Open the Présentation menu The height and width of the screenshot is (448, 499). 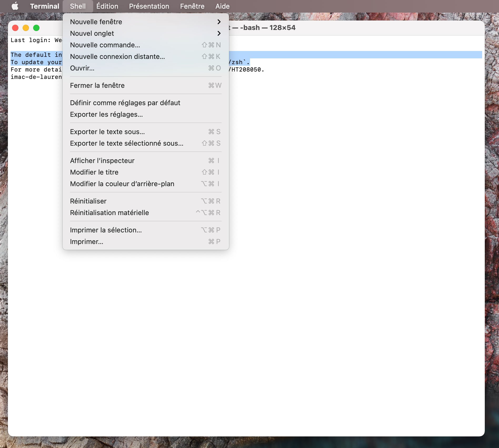pos(149,6)
